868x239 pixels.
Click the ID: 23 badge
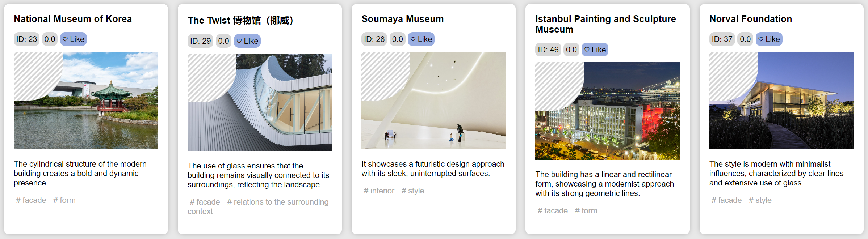click(26, 39)
